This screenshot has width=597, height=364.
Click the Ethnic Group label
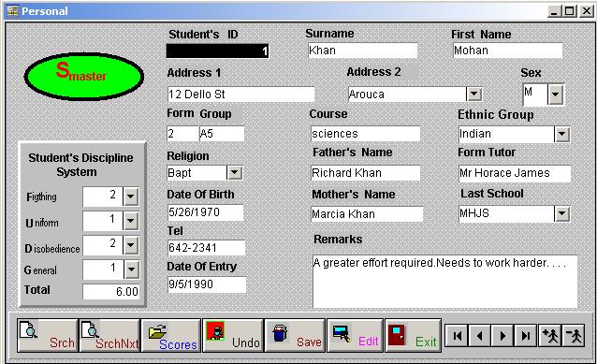496,114
